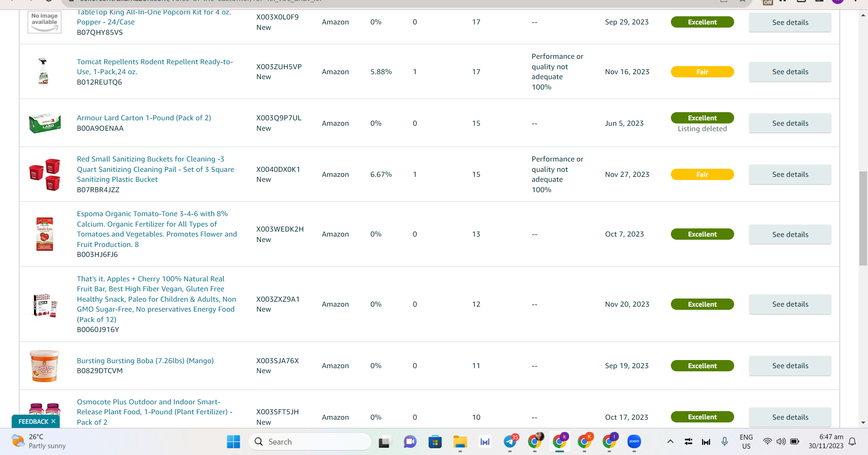The image size is (868, 455).
Task: Click the black M icon in the system tray
Action: coord(706,442)
